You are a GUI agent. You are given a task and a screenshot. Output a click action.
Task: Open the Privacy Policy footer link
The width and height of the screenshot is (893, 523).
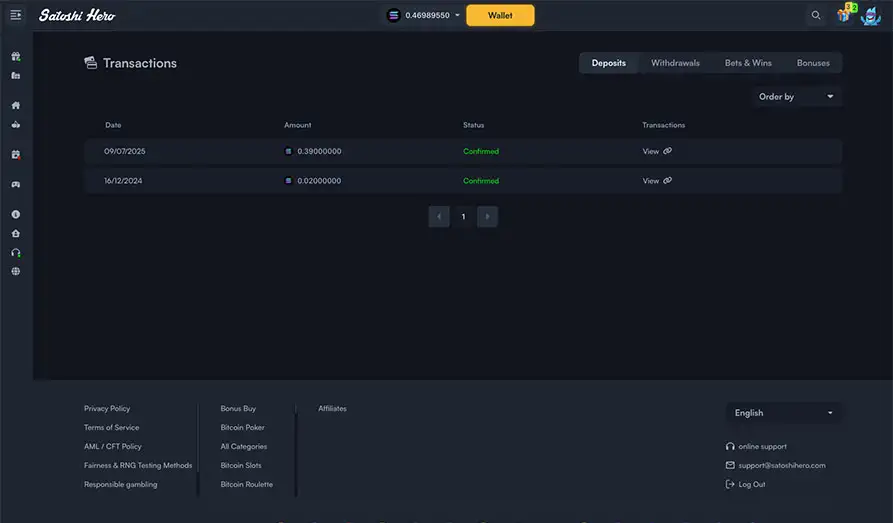pyautogui.click(x=107, y=408)
